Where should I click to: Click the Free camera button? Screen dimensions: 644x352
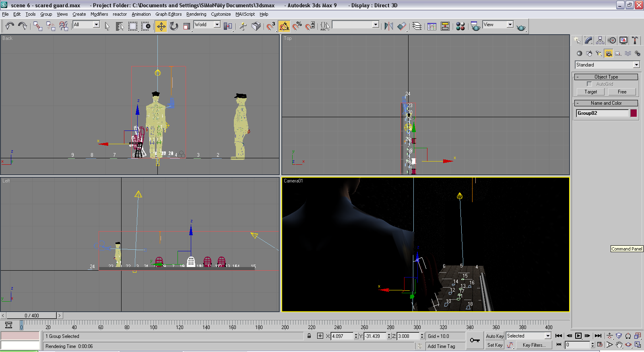click(x=622, y=92)
